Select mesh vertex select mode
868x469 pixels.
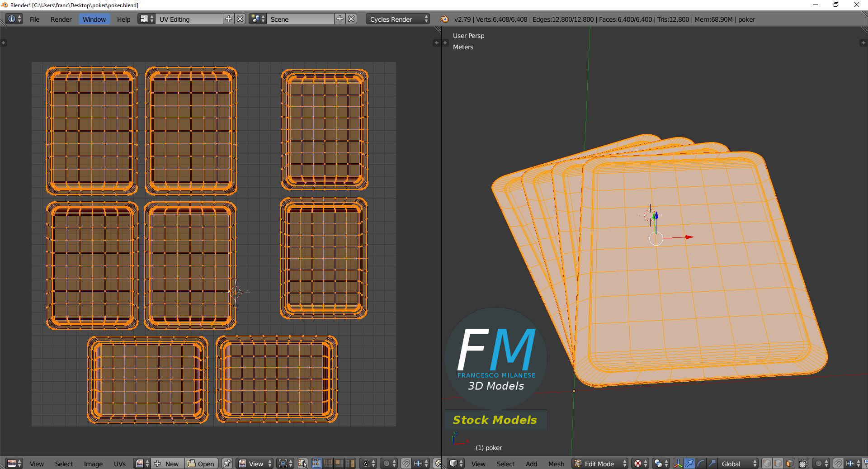(x=767, y=464)
